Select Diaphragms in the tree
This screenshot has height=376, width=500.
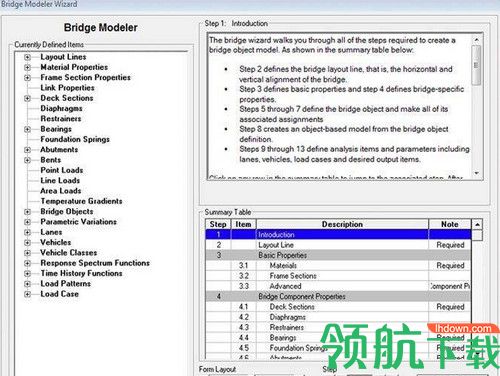61,108
